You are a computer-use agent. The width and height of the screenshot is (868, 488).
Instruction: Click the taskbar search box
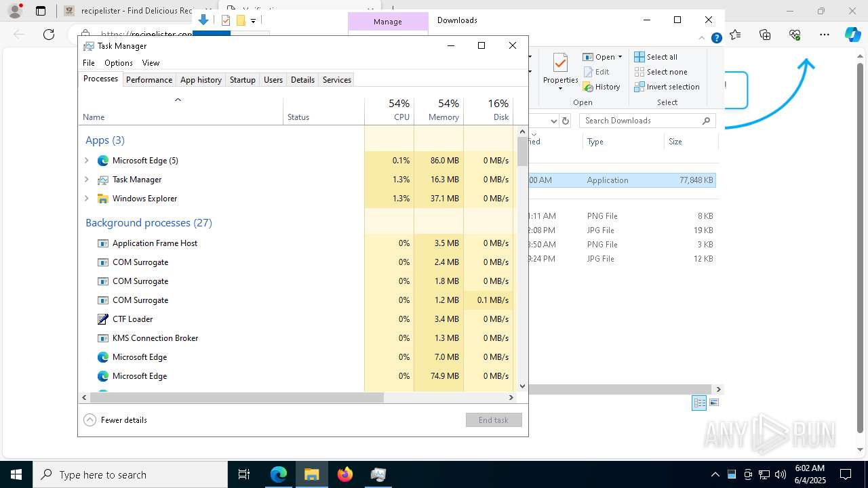pyautogui.click(x=130, y=474)
